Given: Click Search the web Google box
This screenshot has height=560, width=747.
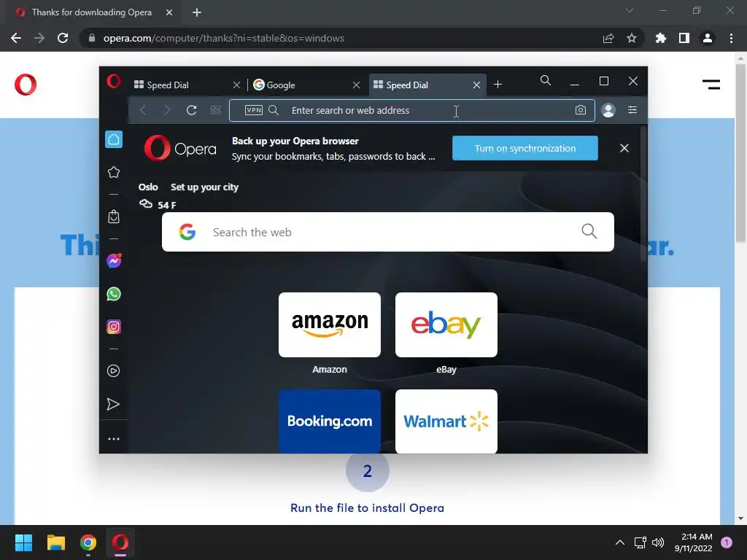Looking at the screenshot, I should pyautogui.click(x=388, y=232).
